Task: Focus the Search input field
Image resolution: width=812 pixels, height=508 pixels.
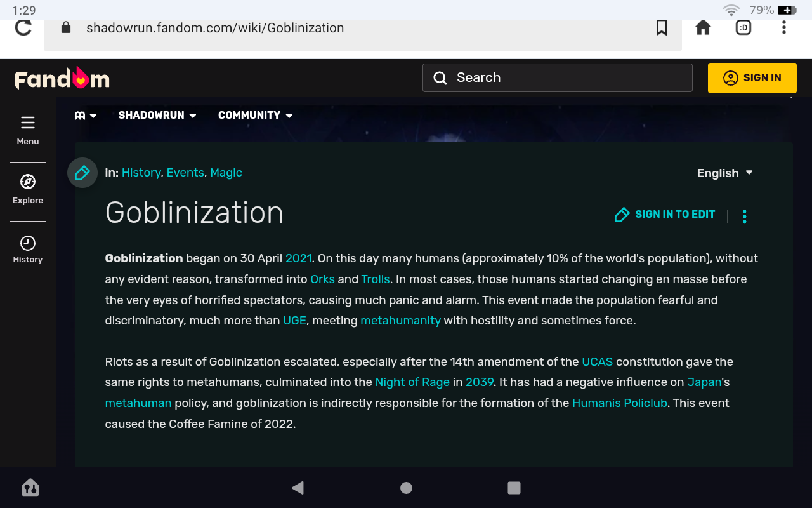Action: [x=558, y=77]
